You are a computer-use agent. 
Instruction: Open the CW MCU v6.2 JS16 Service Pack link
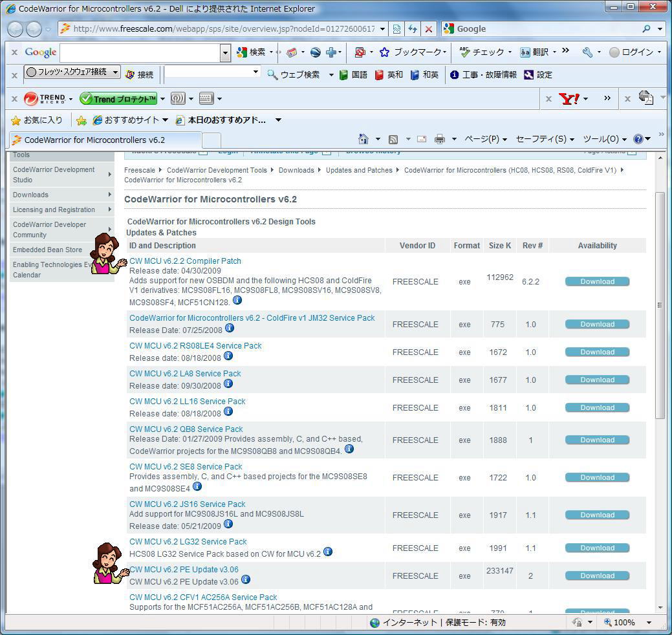(188, 504)
